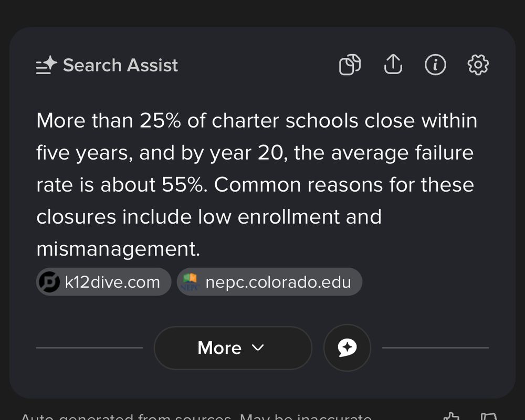Screen dimensions: 525x420
Task: Open Search Assist settings gear
Action: coord(478,64)
